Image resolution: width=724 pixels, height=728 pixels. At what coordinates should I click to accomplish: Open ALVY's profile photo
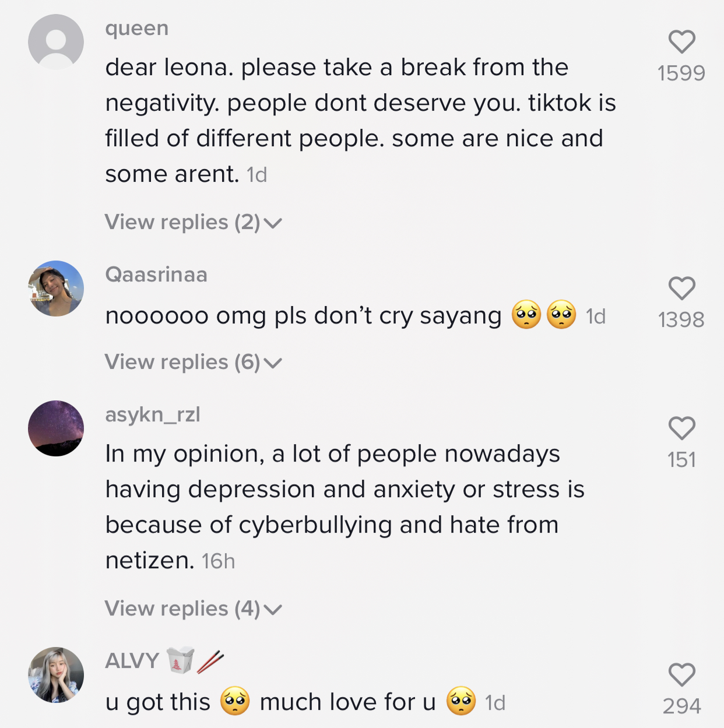tap(56, 675)
